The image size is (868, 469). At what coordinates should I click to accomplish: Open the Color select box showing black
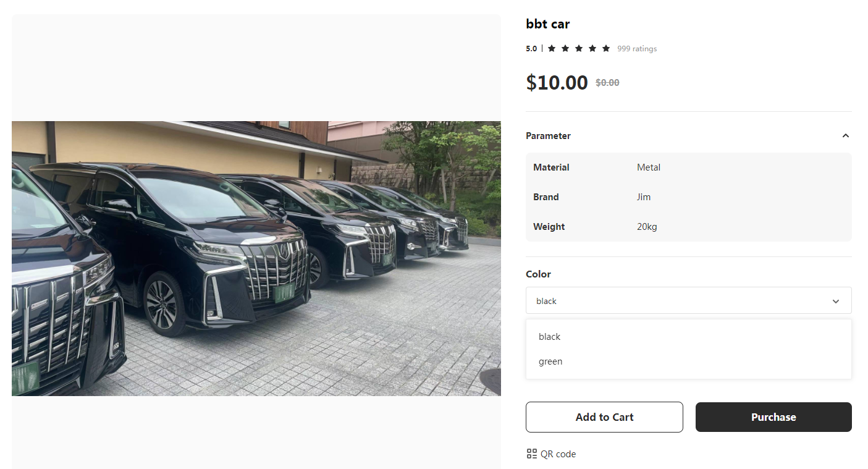[680, 301]
